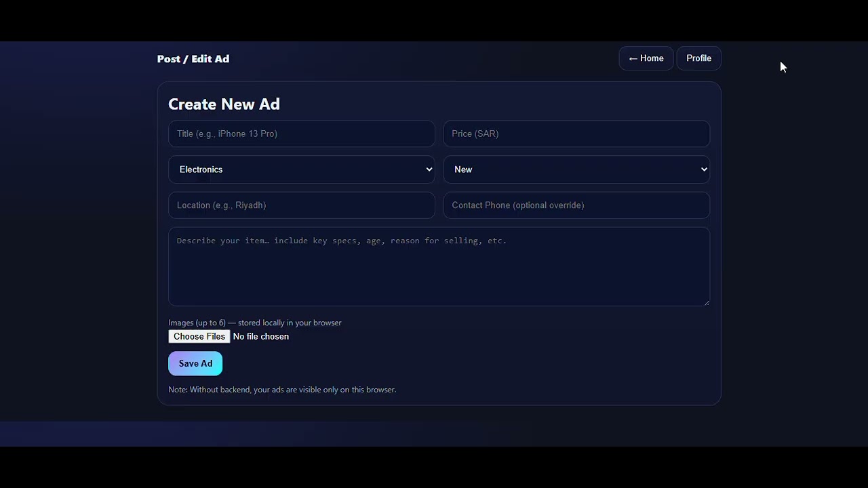Click the Home back button
The width and height of the screenshot is (868, 488).
pos(646,58)
